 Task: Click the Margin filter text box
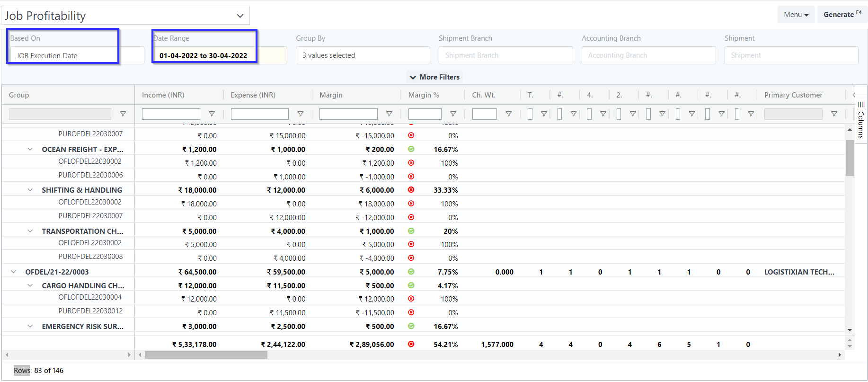[348, 114]
